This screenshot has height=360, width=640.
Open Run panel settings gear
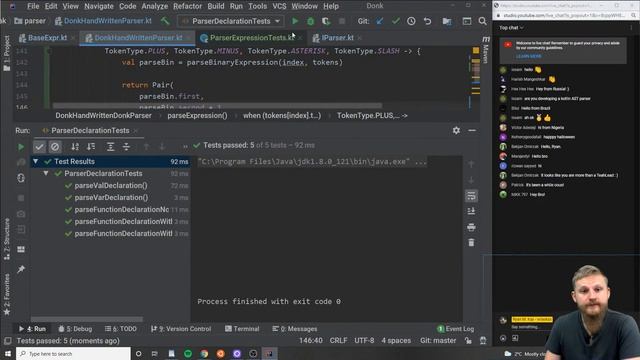[x=456, y=130]
